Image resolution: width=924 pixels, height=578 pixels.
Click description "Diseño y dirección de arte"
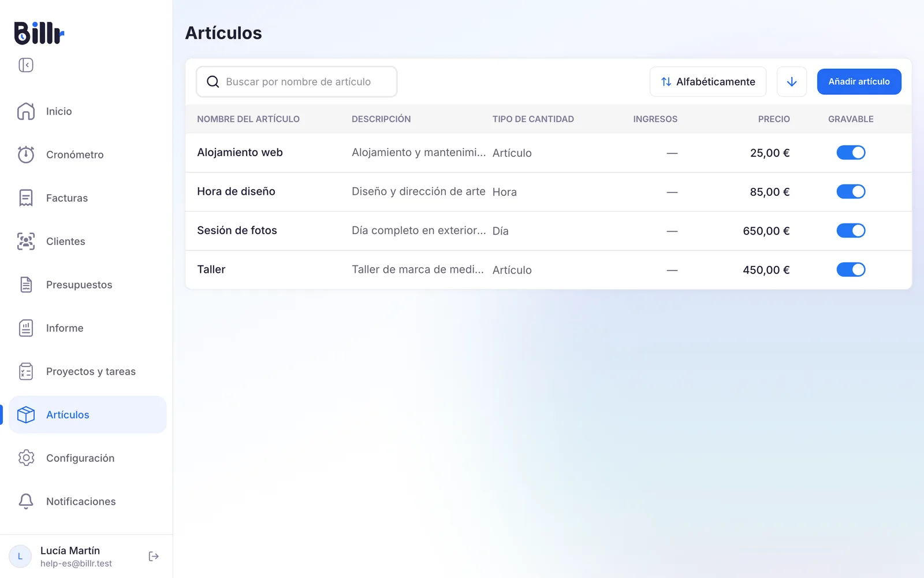pos(419,191)
